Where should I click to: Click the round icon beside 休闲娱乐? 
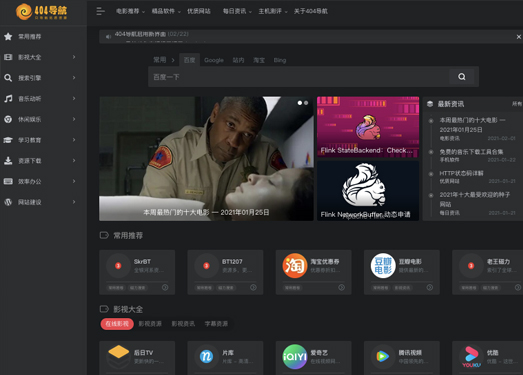point(8,119)
